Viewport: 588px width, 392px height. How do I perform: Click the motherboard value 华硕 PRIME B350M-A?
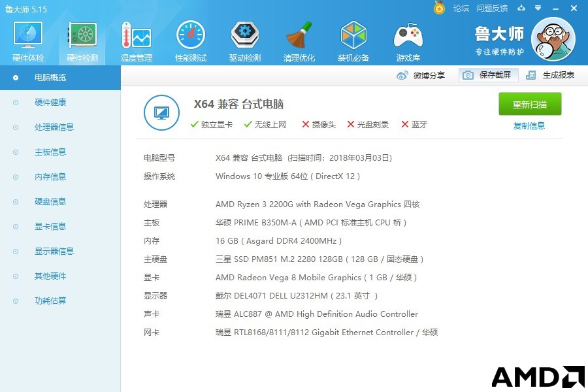coord(311,223)
